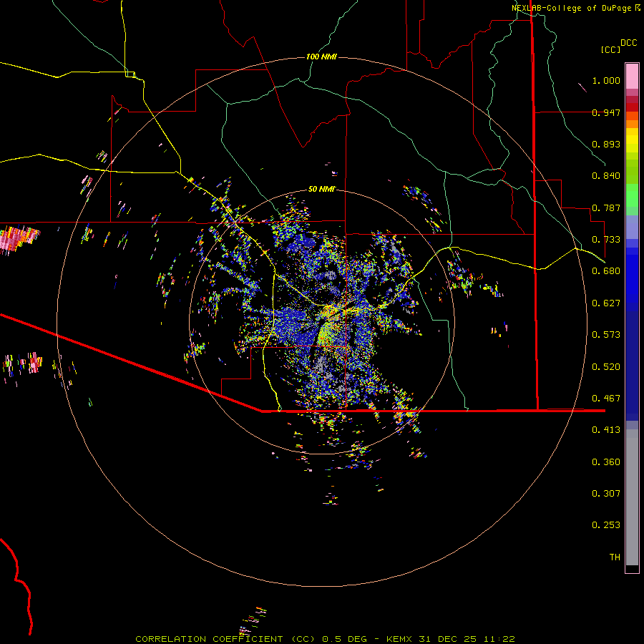Click the 0.840 scale value
This screenshot has width=644, height=644.
pyautogui.click(x=606, y=176)
